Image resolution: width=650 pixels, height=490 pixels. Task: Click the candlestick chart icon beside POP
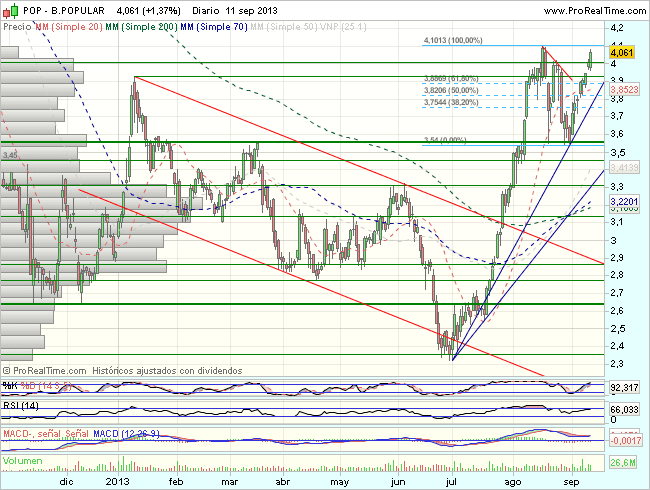pos(9,10)
